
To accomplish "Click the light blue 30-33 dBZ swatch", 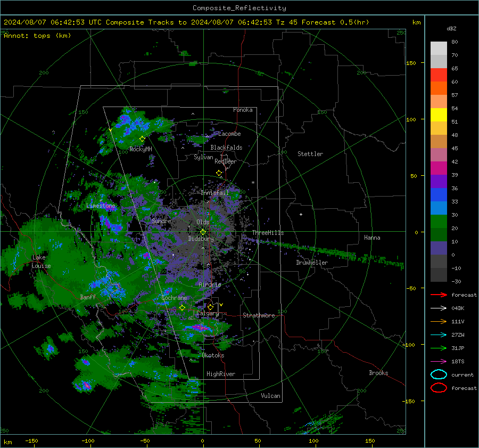I will (x=439, y=208).
